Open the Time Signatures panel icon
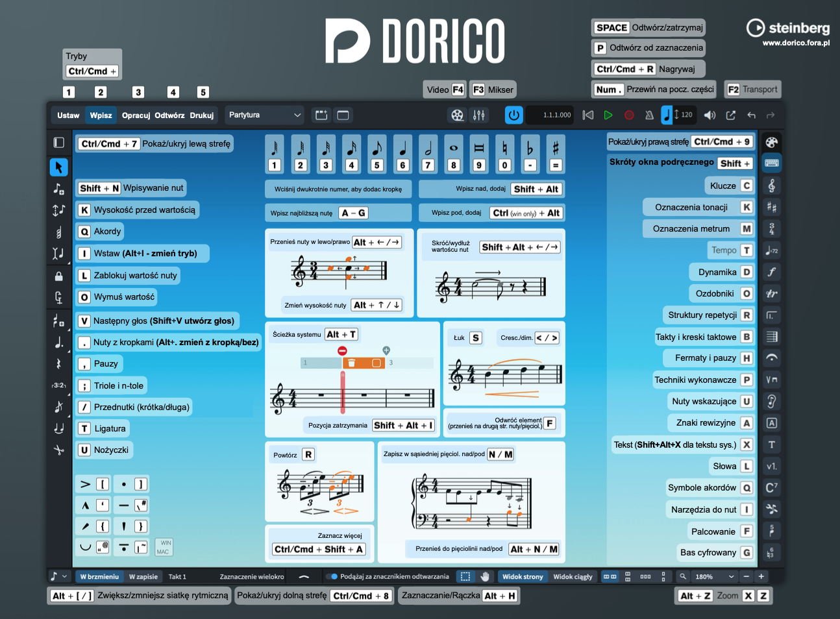Viewport: 840px width, 619px height. point(771,228)
